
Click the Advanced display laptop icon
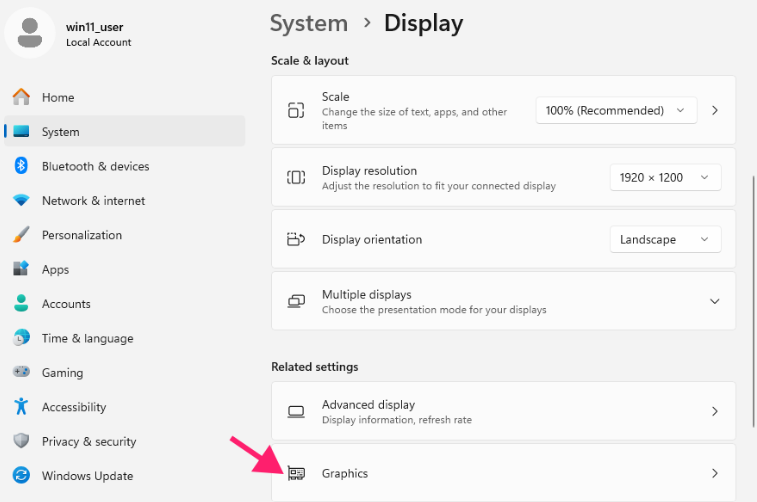296,412
